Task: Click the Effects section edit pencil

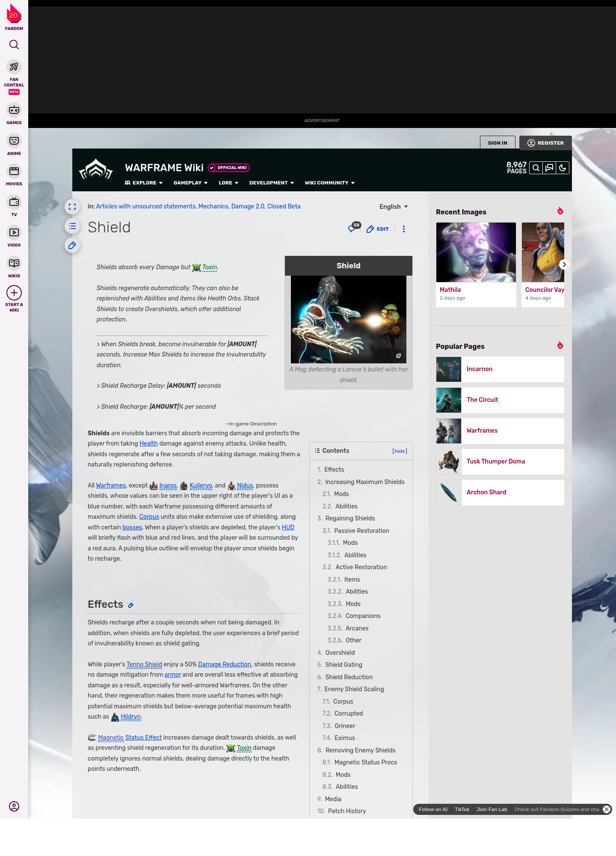Action: pos(131,605)
